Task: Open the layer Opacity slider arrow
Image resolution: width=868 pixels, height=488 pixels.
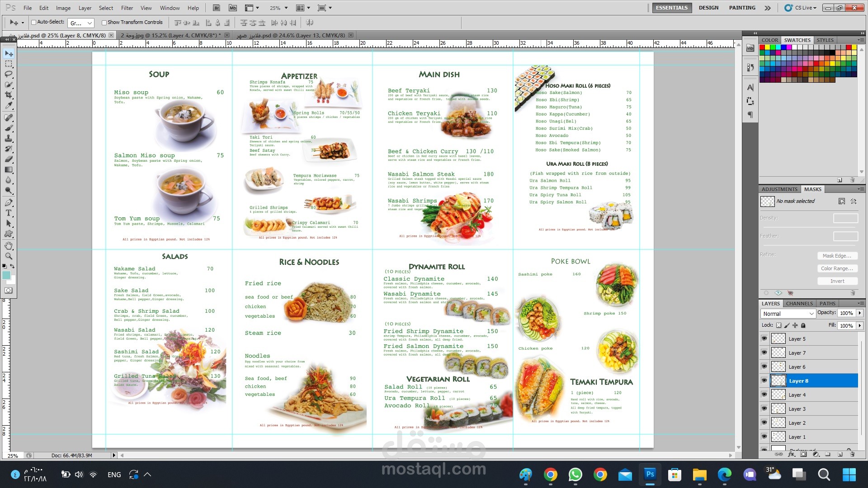Action: (859, 313)
